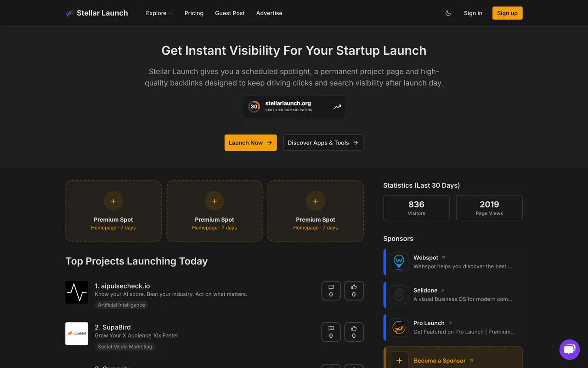This screenshot has width=588, height=368.
Task: Click the Become a Sponsor plus icon
Action: (399, 361)
